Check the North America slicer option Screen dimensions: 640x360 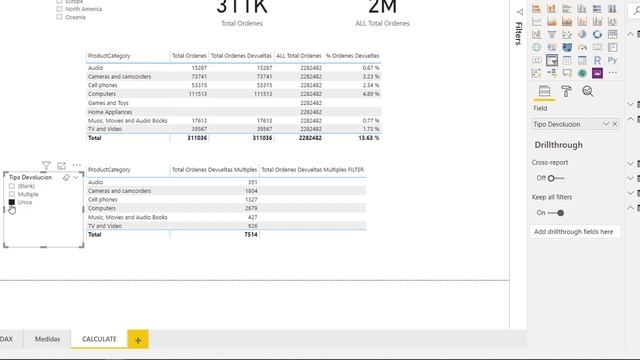pyautogui.click(x=59, y=9)
